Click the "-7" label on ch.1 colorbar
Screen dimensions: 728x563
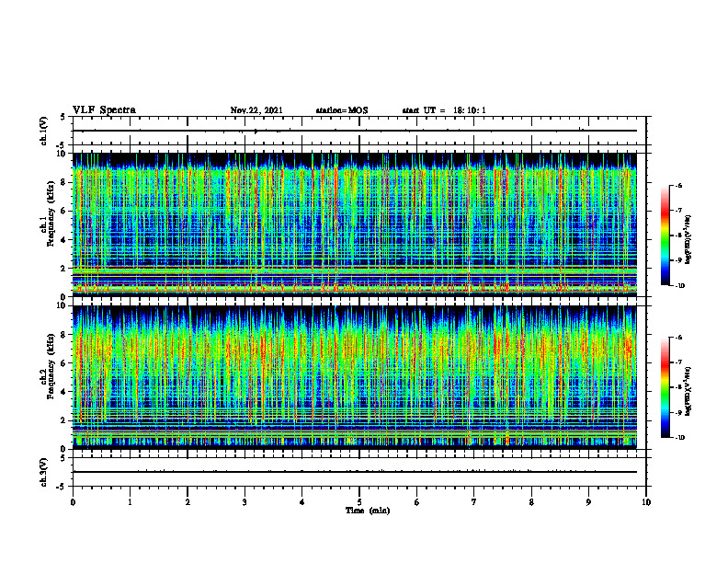tap(678, 211)
